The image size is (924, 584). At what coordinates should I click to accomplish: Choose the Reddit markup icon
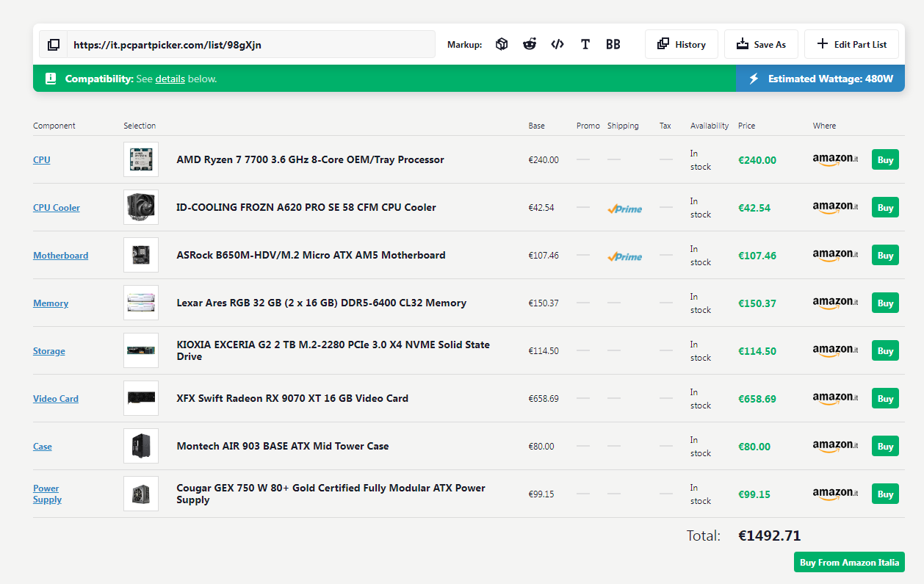530,44
